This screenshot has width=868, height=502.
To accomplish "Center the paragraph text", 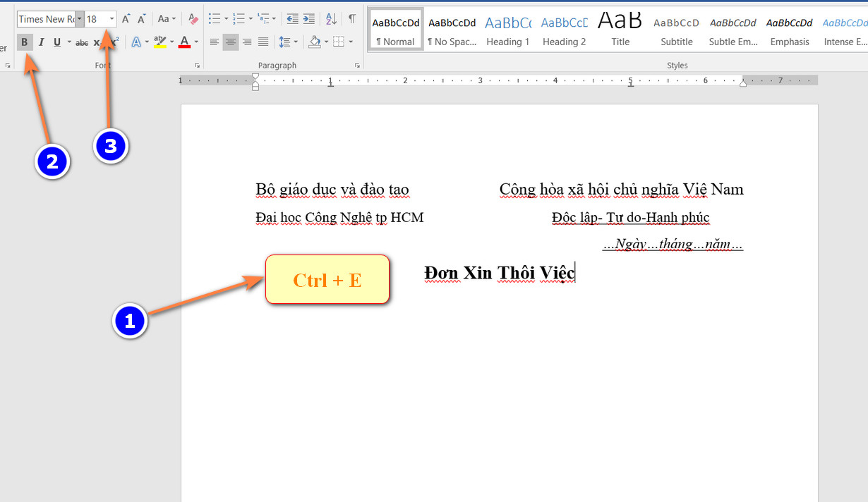I will [231, 42].
